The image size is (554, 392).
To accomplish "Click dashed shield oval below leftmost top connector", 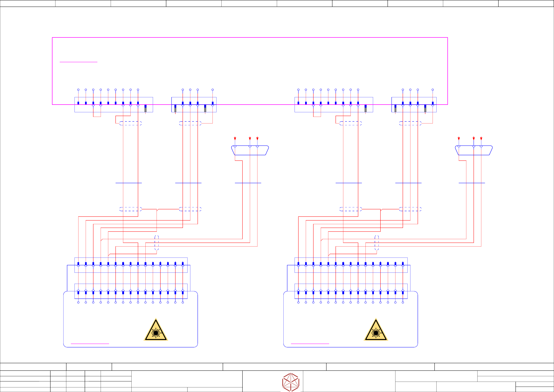I will click(131, 123).
